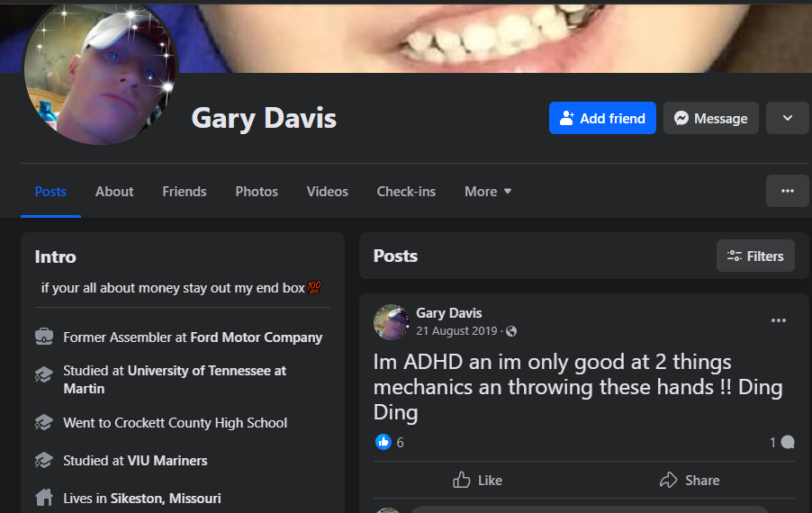Go to the Check-ins tab

(406, 191)
